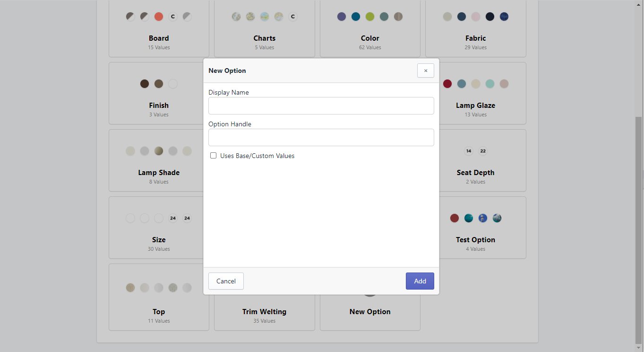Click the 22 Seat Depth value icon
Viewport: 644px width, 352px height.
coord(483,151)
